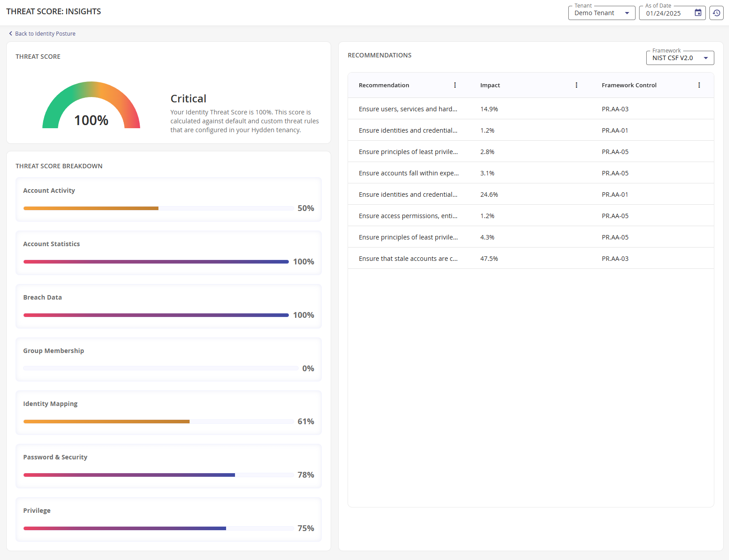Open the Group Membership card title
The height and width of the screenshot is (560, 729).
(53, 351)
